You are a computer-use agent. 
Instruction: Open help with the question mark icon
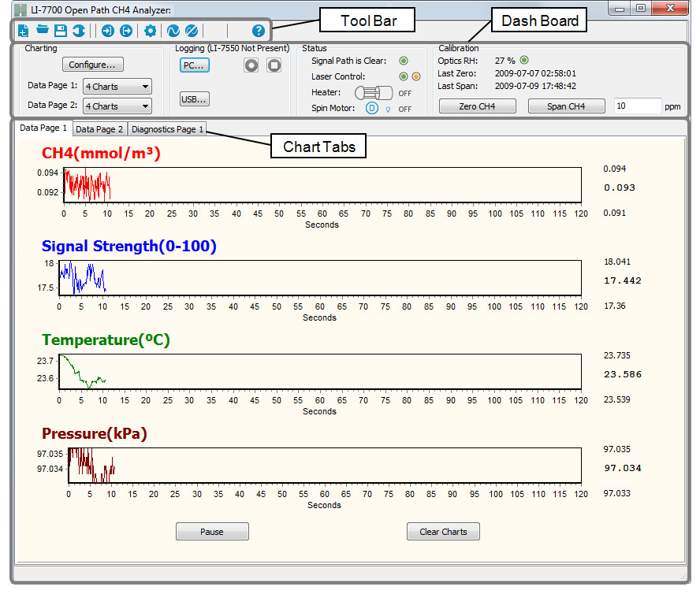(259, 32)
